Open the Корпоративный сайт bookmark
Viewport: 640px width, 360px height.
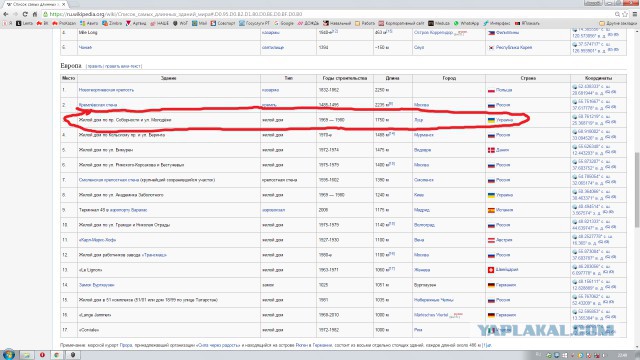pyautogui.click(x=402, y=23)
